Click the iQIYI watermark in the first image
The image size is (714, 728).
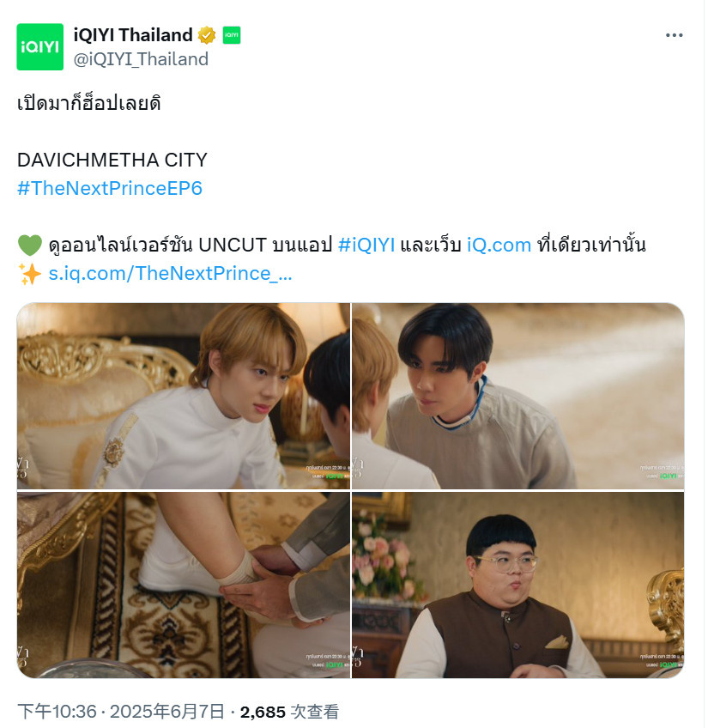334,476
